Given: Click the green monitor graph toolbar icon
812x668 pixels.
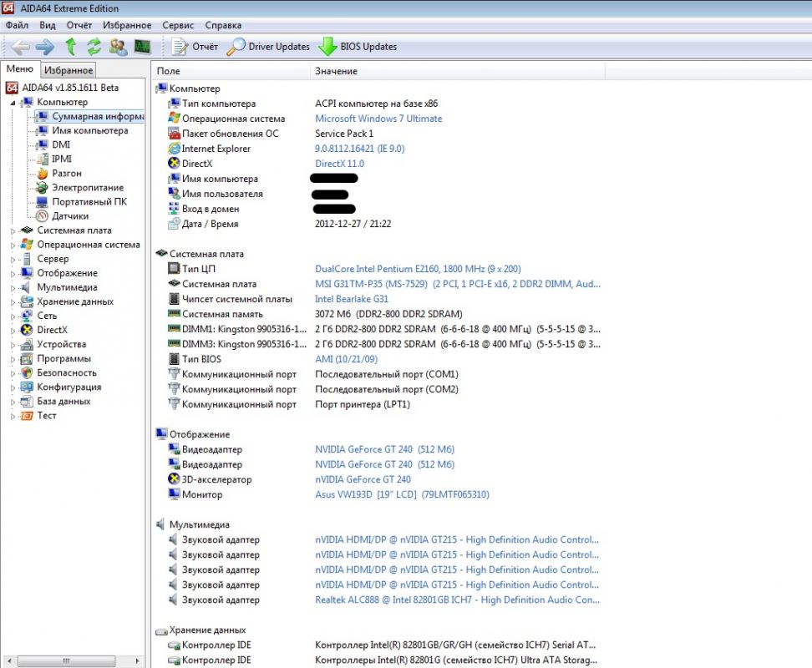Looking at the screenshot, I should 142,47.
